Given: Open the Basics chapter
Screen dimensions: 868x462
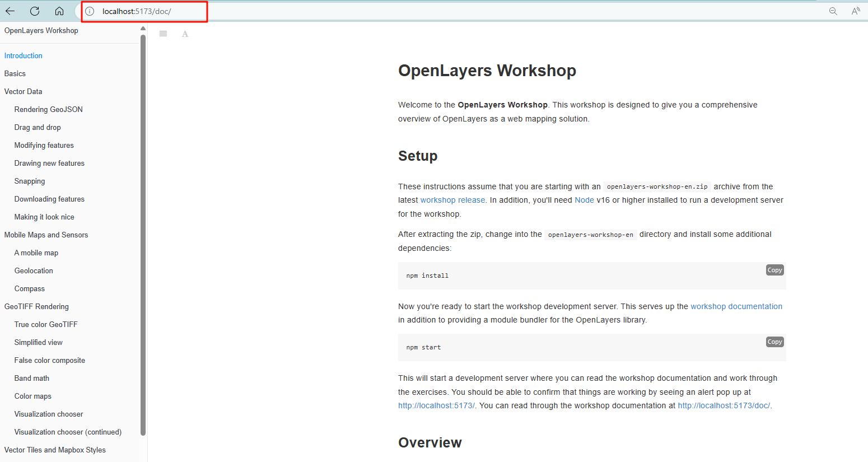Looking at the screenshot, I should [x=15, y=73].
